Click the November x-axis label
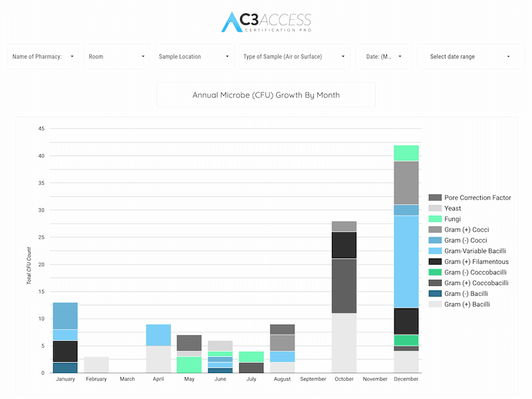Viewport: 532px width, 399px height. (375, 379)
